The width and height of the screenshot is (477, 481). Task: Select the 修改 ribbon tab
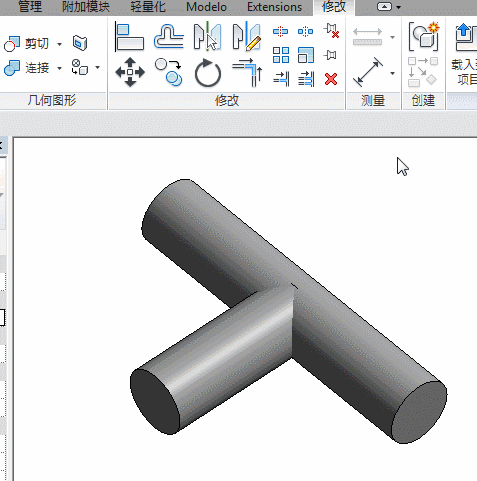pyautogui.click(x=334, y=7)
